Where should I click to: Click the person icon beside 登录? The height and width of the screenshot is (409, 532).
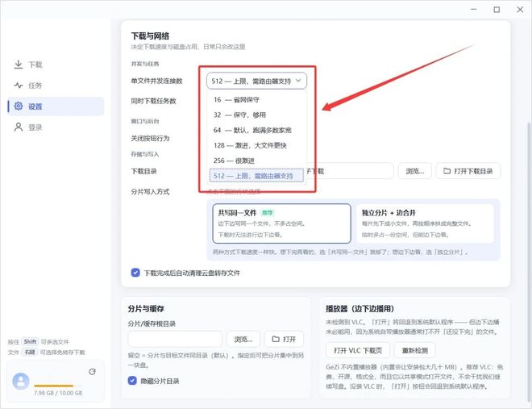(19, 127)
